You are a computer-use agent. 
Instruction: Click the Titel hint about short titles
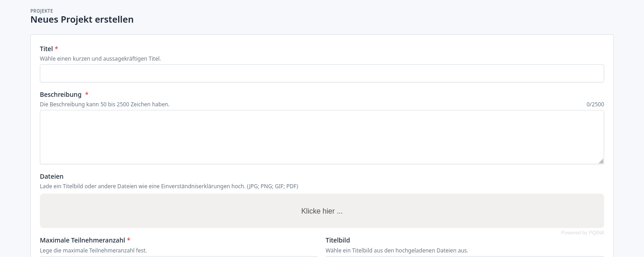(x=100, y=59)
